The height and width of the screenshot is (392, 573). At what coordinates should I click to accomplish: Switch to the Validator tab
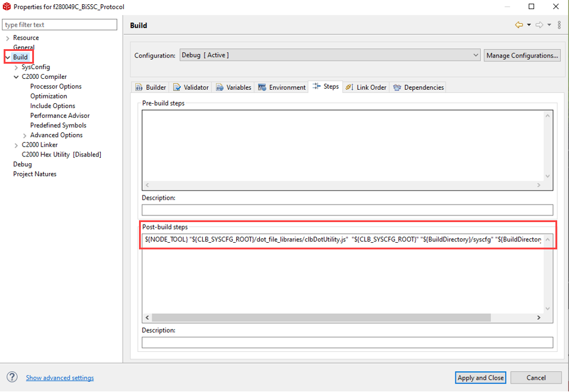tap(191, 87)
